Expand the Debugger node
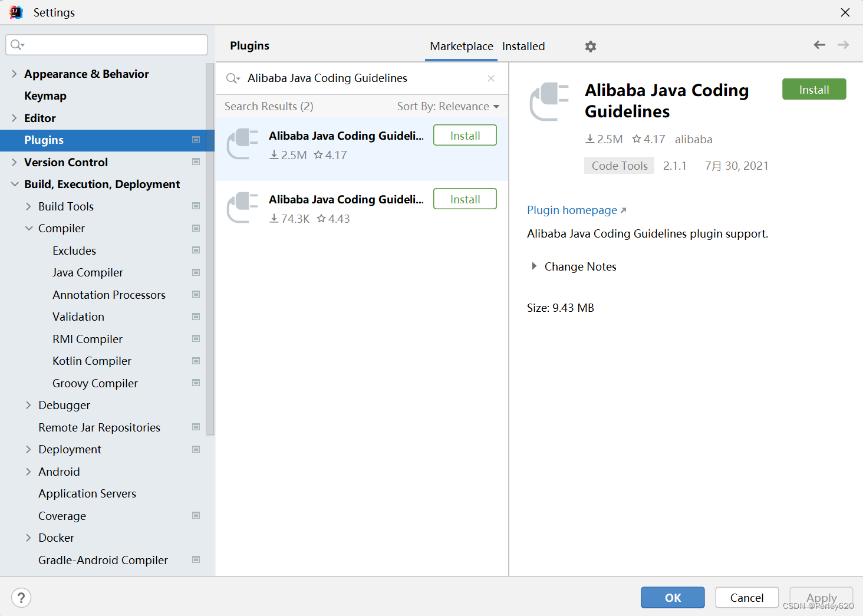 pyautogui.click(x=28, y=405)
